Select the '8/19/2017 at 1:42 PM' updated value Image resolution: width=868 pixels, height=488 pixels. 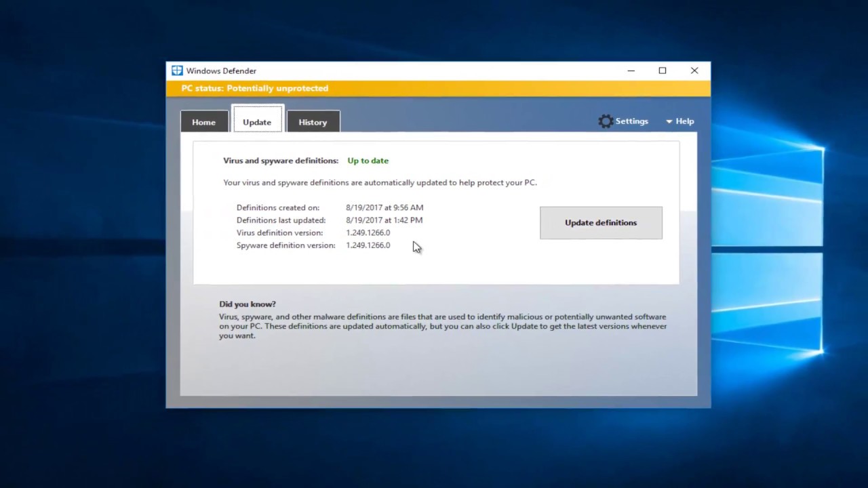point(384,220)
